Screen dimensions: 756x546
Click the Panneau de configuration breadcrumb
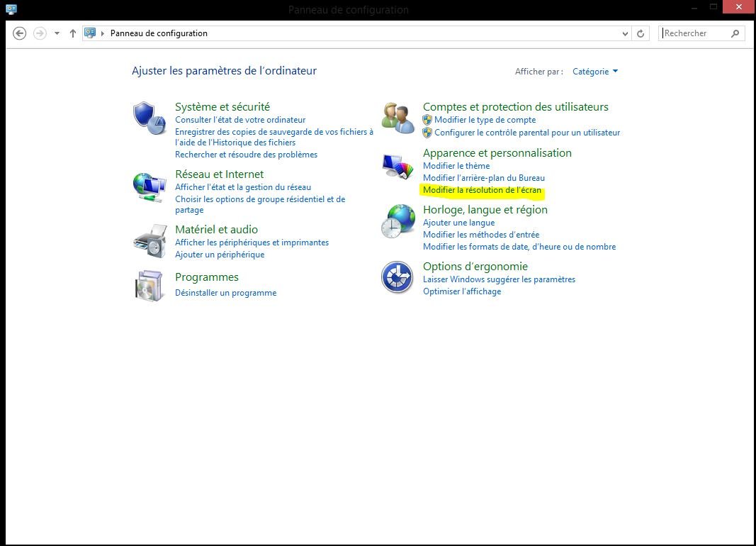[x=159, y=33]
